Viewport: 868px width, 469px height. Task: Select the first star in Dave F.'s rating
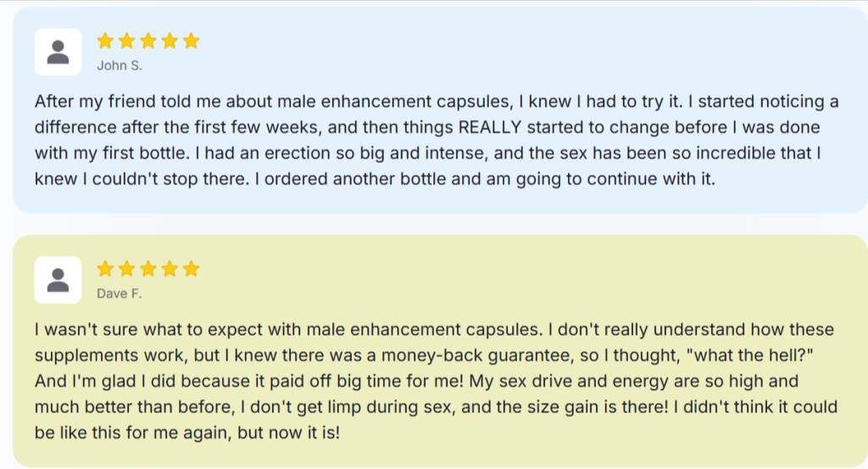click(105, 269)
